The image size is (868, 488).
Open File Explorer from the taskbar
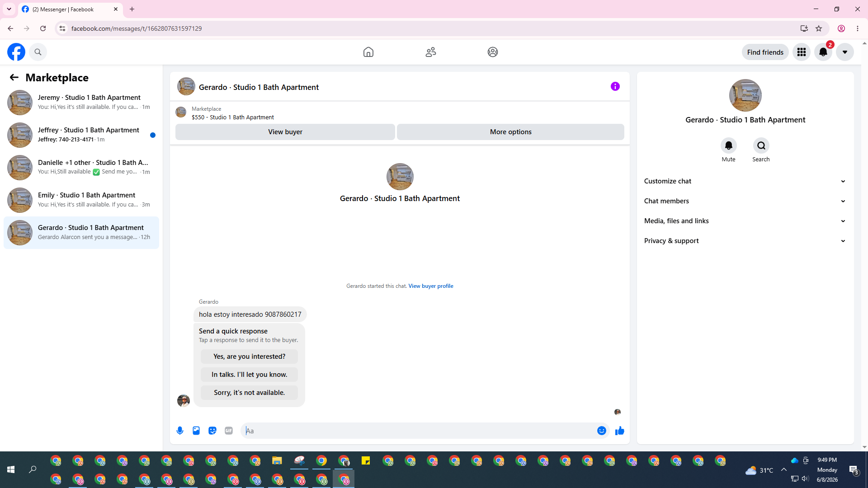(277, 461)
